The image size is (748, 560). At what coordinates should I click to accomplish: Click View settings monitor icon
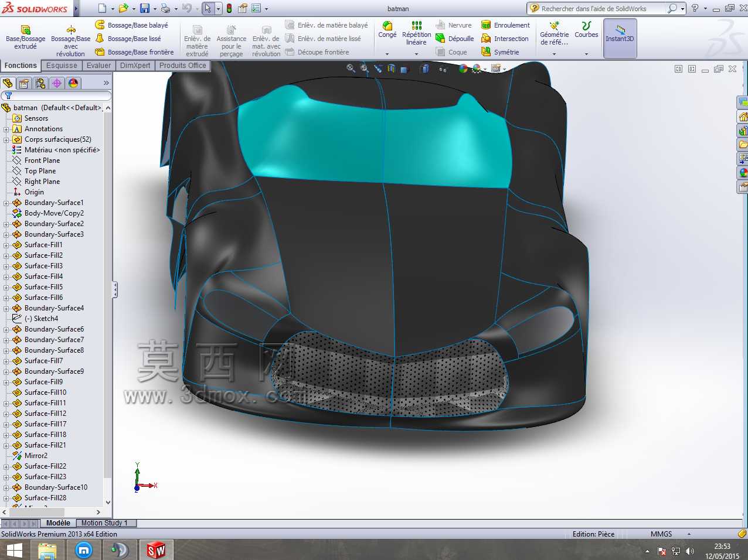coord(496,69)
